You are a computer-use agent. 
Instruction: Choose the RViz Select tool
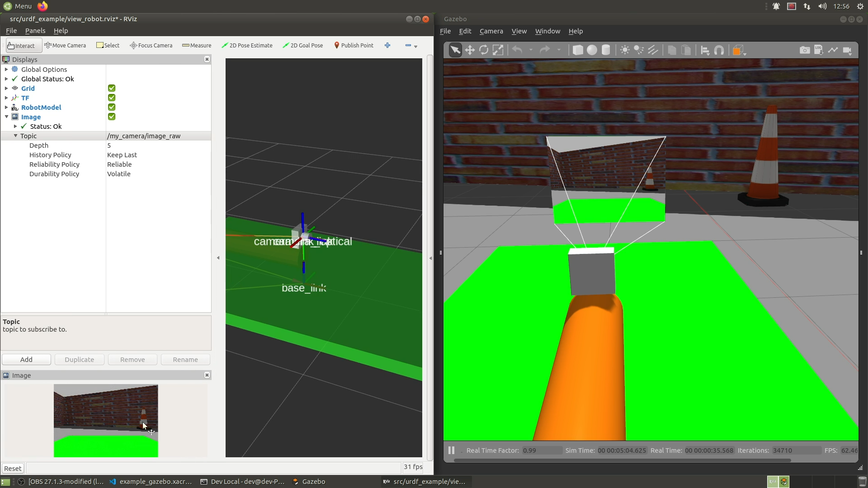[108, 46]
